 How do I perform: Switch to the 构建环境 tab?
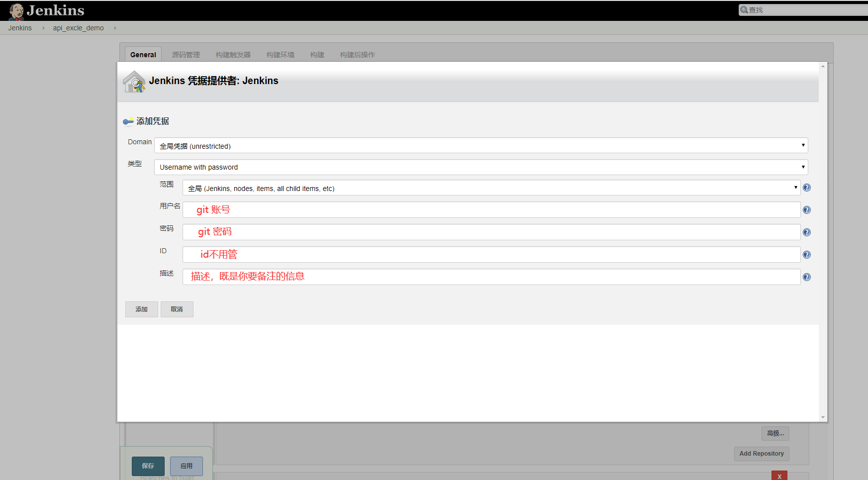(281, 55)
